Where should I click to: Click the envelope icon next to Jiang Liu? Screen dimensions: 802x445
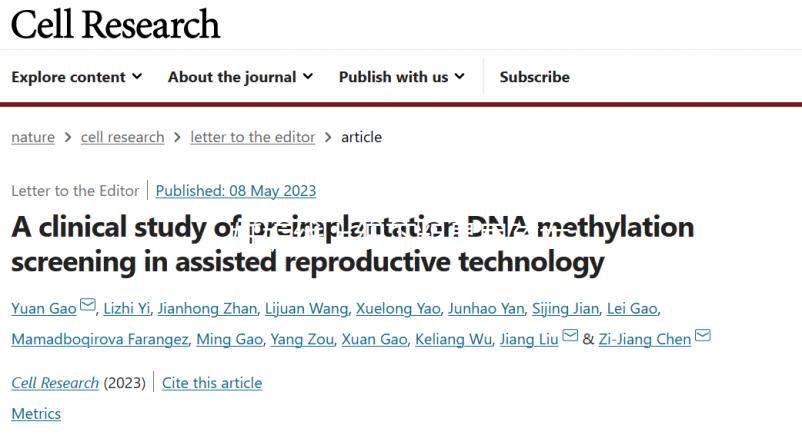pos(570,336)
